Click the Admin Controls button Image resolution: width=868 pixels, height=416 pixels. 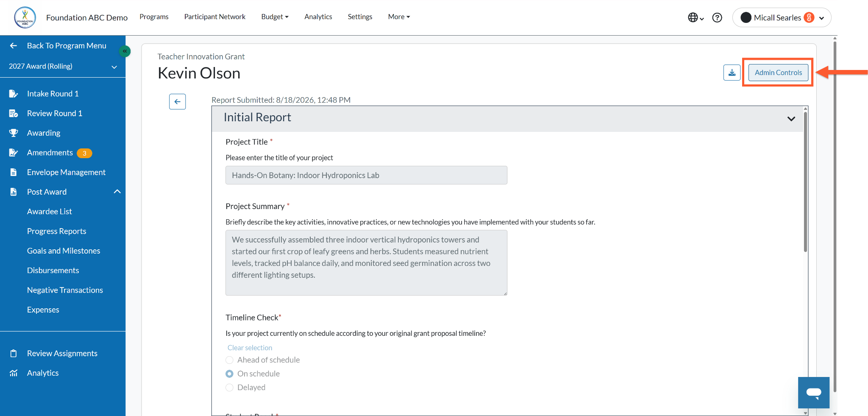778,73
